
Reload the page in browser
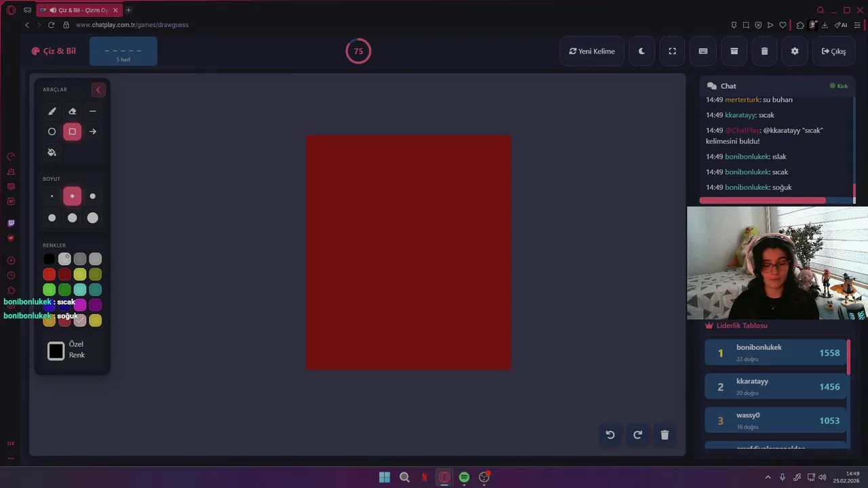pyautogui.click(x=51, y=25)
